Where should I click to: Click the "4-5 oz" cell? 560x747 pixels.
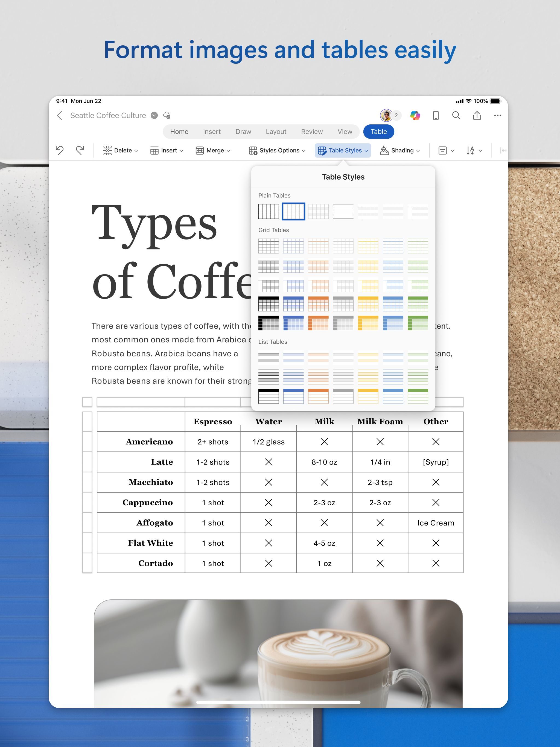coord(324,543)
